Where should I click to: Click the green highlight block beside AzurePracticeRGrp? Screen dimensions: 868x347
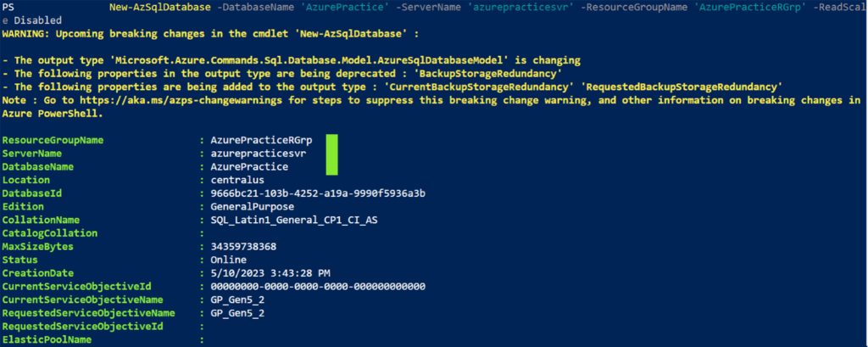pyautogui.click(x=332, y=154)
